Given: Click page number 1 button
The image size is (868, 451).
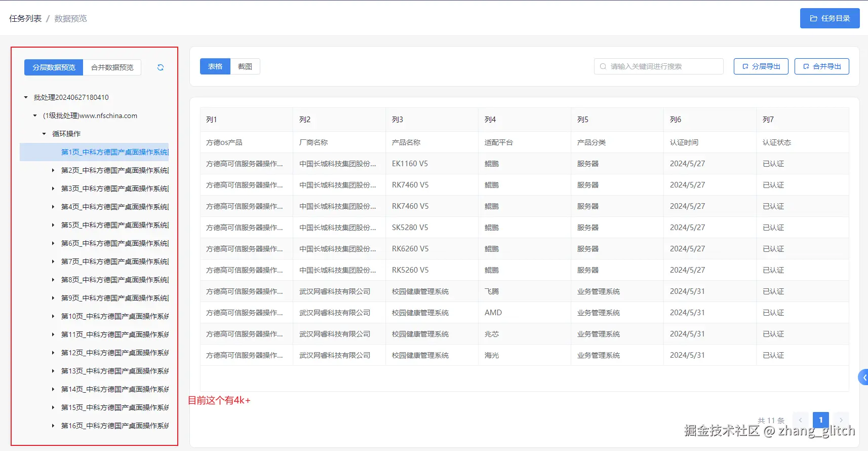Looking at the screenshot, I should 821,420.
